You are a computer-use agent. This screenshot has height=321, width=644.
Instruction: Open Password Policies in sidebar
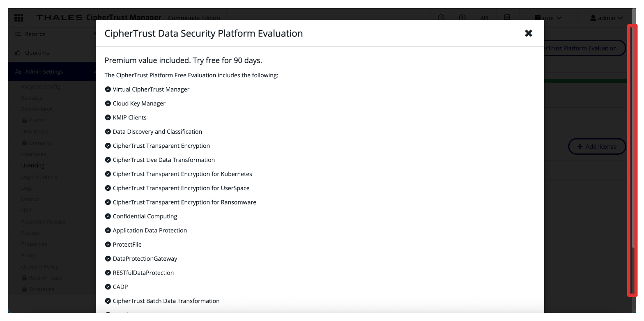(x=43, y=222)
